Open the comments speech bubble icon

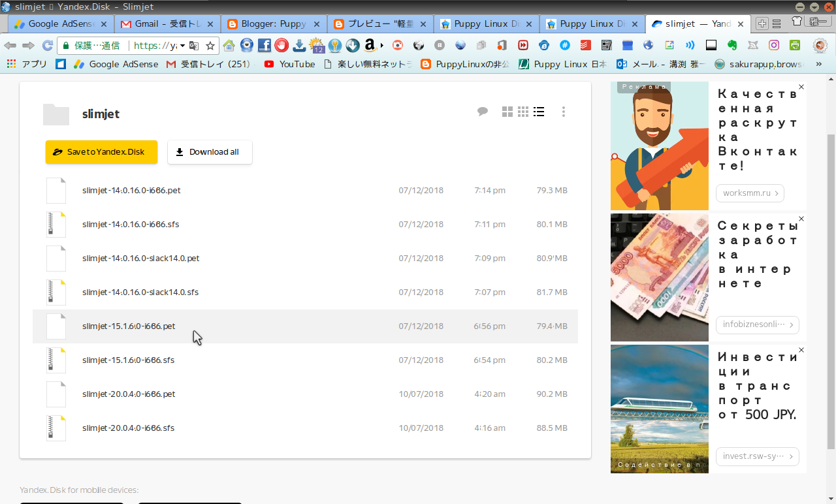(x=483, y=112)
